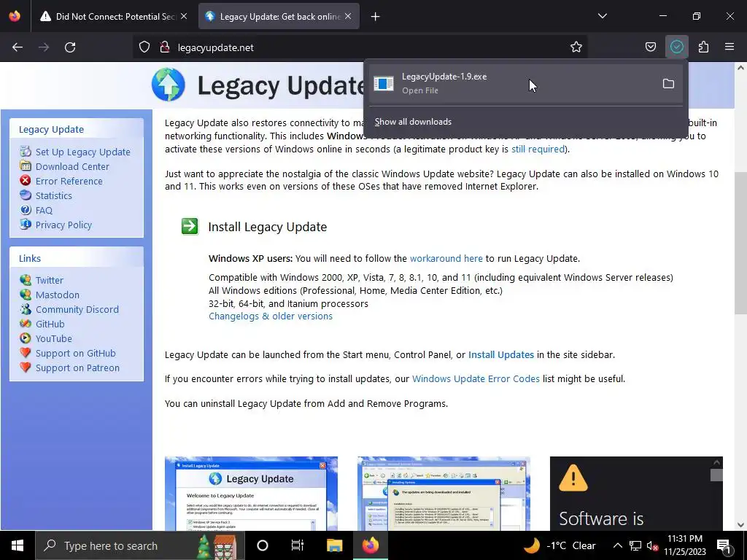Click the red Error Reference icon
747x560 pixels.
click(26, 181)
